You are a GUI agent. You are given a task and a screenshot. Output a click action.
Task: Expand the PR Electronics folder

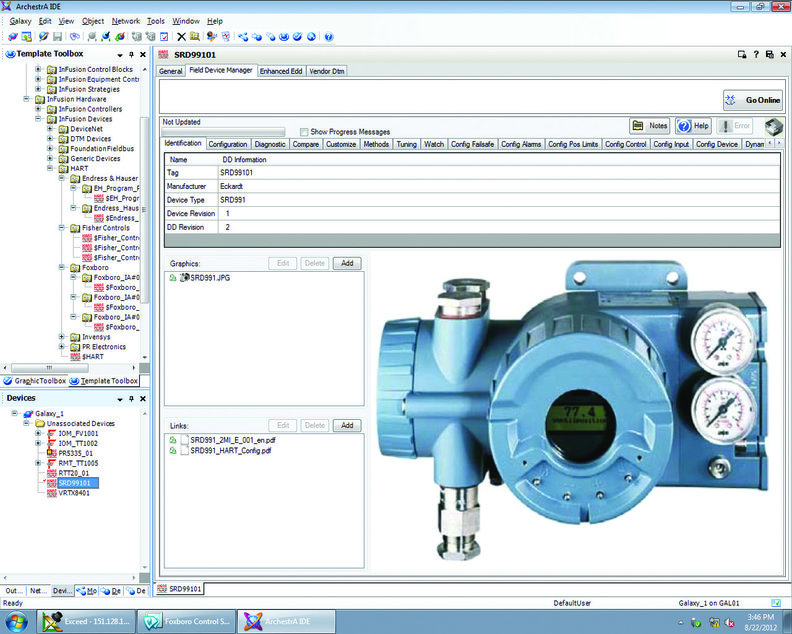point(62,347)
